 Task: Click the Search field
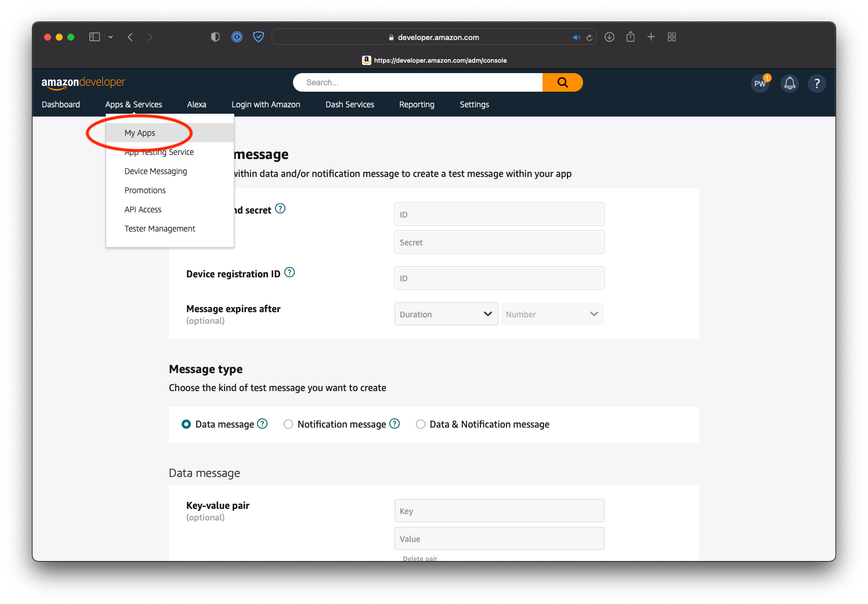click(418, 82)
